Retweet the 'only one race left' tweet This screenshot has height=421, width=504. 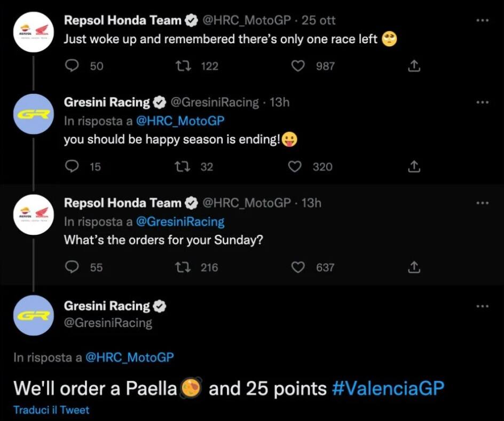point(183,66)
